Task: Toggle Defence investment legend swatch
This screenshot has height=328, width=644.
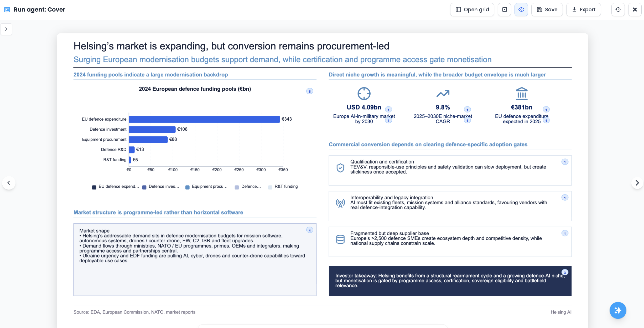Action: coord(144,187)
